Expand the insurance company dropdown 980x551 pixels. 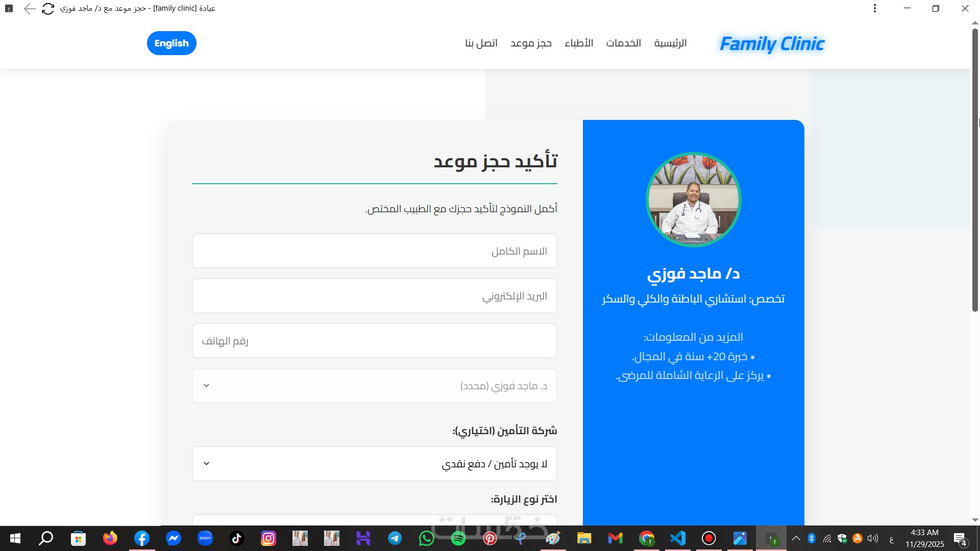tap(374, 464)
